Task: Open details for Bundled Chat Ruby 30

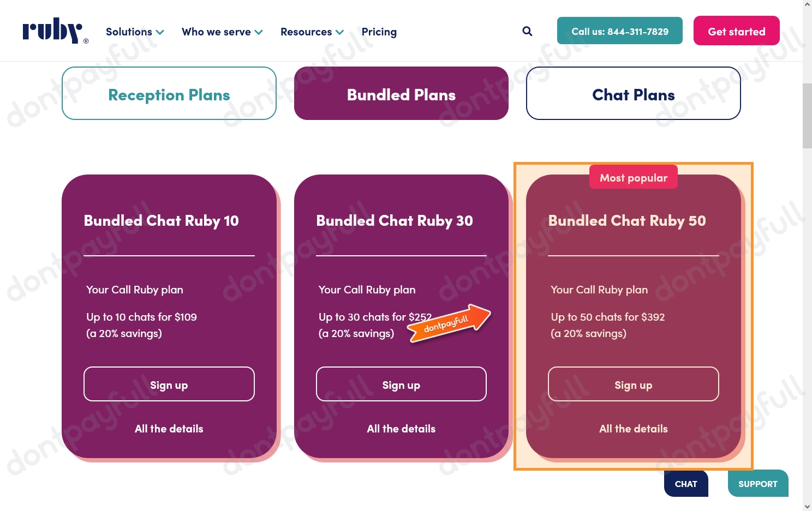Action: click(401, 428)
